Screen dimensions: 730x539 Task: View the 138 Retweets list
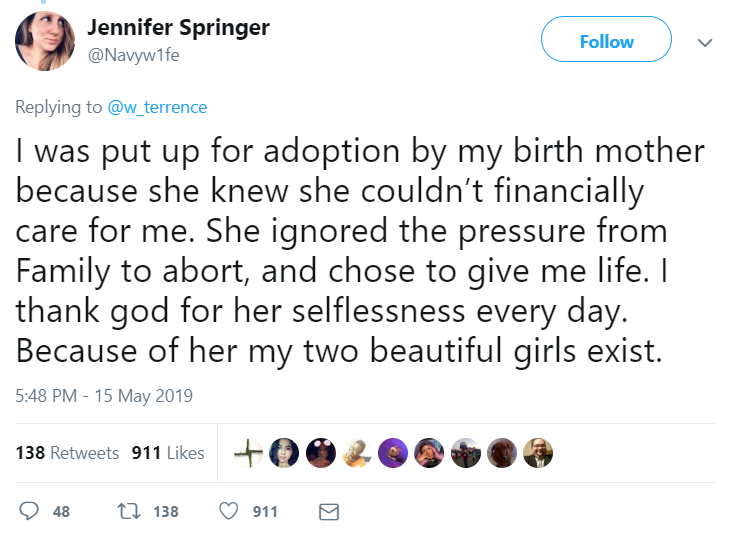(x=67, y=453)
